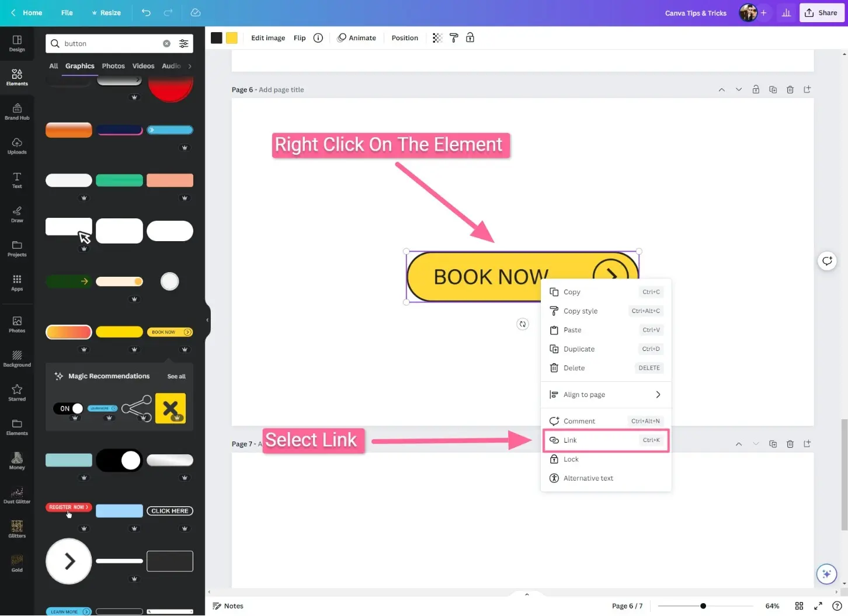Move Page 7 up with chevron
Screen dimensions: 848x616
click(739, 444)
